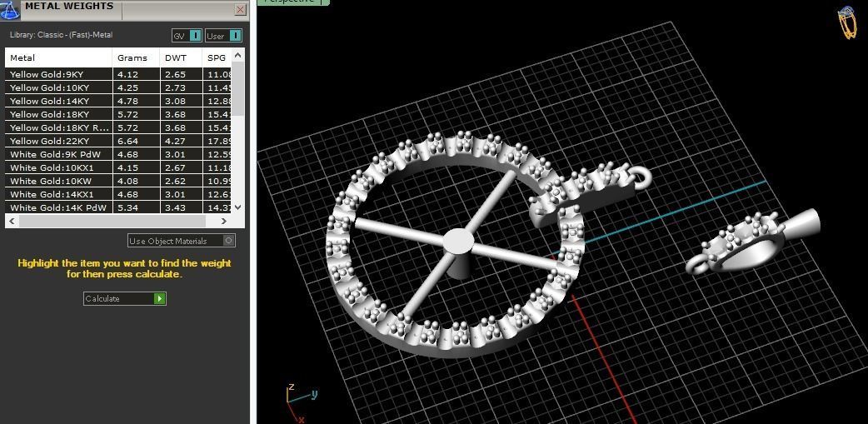Select the Yellow Gold:18KY R... row
Screen dimensions: 868x424
click(x=118, y=127)
